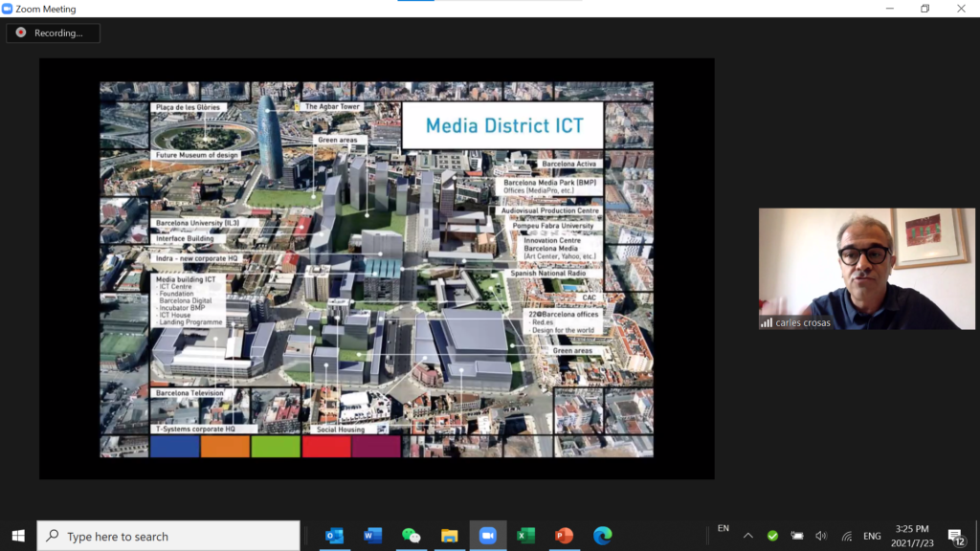Select carles crosas participant video thumbnail
This screenshot has width=980, height=551.
pyautogui.click(x=866, y=269)
